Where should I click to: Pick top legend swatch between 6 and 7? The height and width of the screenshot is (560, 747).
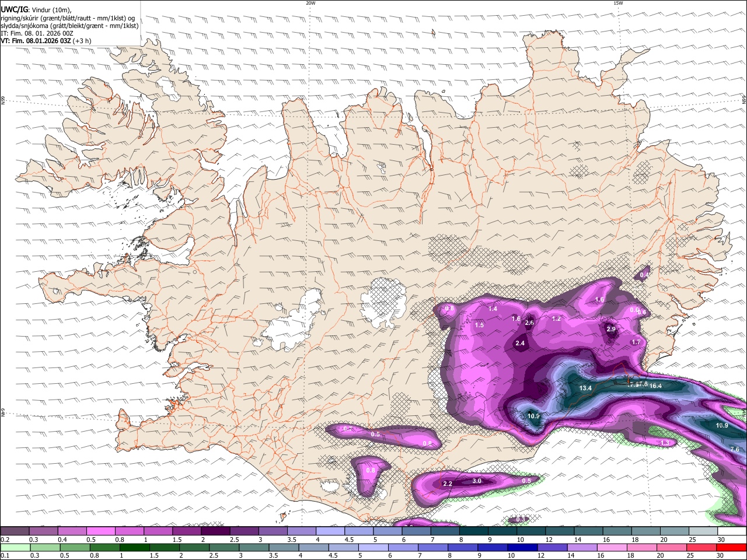[x=416, y=531]
